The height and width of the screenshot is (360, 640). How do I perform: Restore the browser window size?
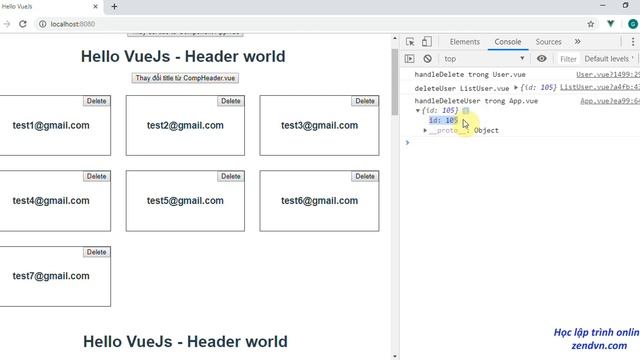[625, 5]
